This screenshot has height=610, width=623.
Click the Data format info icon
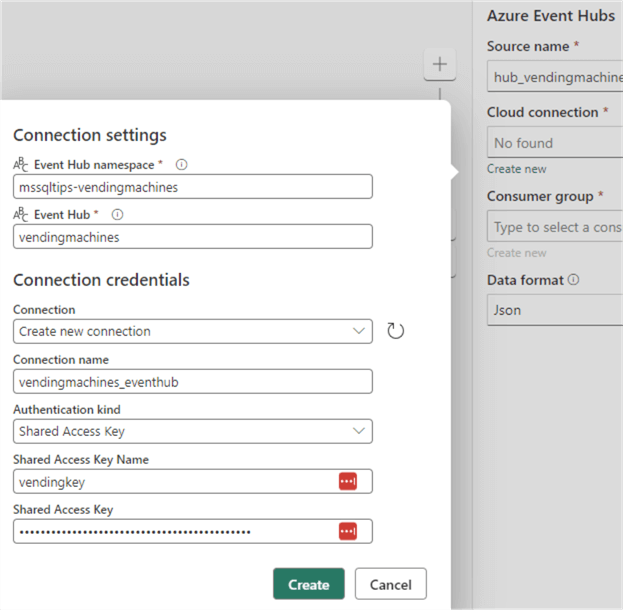pyautogui.click(x=573, y=280)
